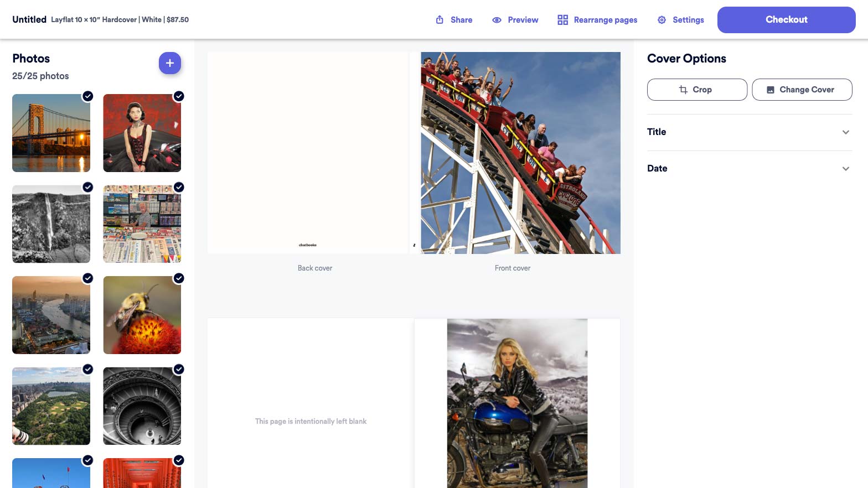The width and height of the screenshot is (868, 488).
Task: Deselect the spiral staircase photo checkmark
Action: point(179,369)
